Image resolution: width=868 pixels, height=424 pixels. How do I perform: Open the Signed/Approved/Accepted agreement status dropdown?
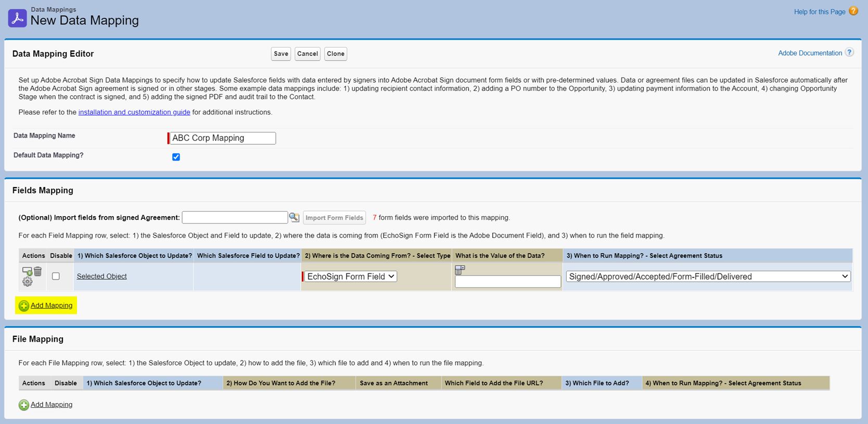pos(708,277)
